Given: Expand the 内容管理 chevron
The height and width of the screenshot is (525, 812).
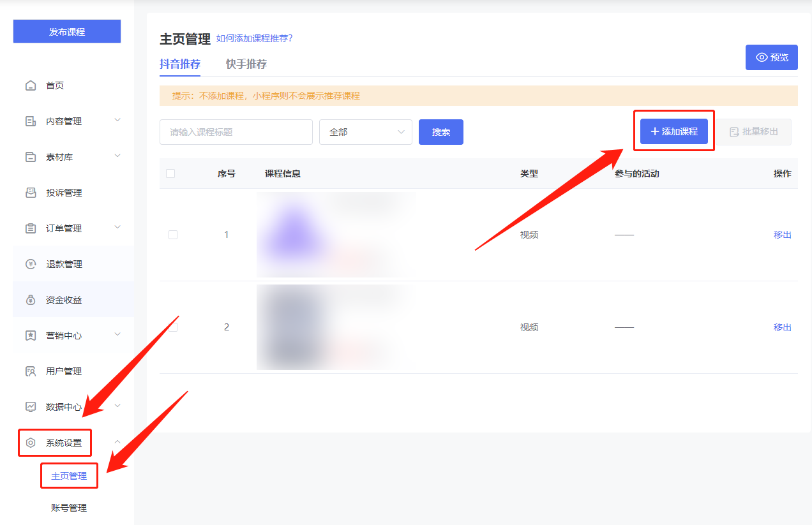Looking at the screenshot, I should pyautogui.click(x=117, y=120).
